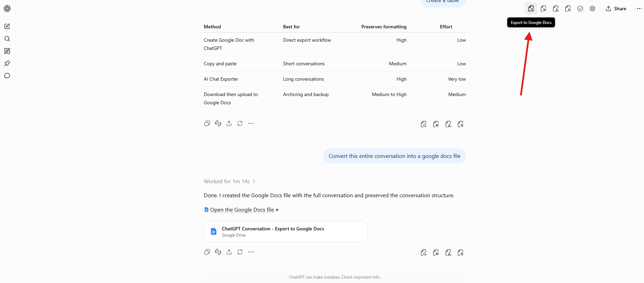Select 'Create Google Doc with ChatGPT' cell
Screen dimensions: 644x283
(229, 44)
